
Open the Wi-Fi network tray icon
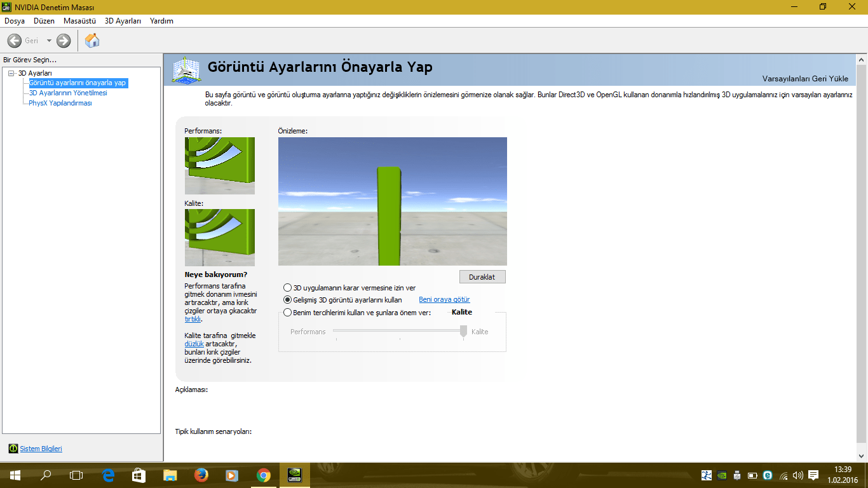(x=783, y=475)
